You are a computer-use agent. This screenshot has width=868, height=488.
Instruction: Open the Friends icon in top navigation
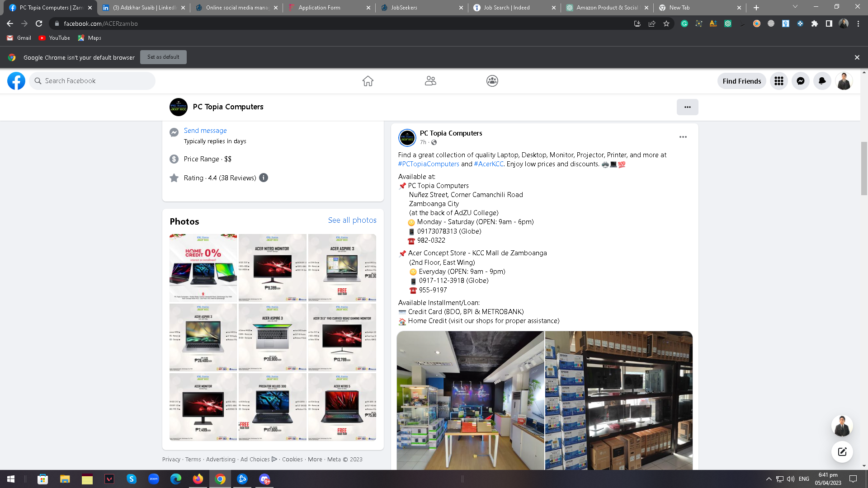pyautogui.click(x=430, y=81)
